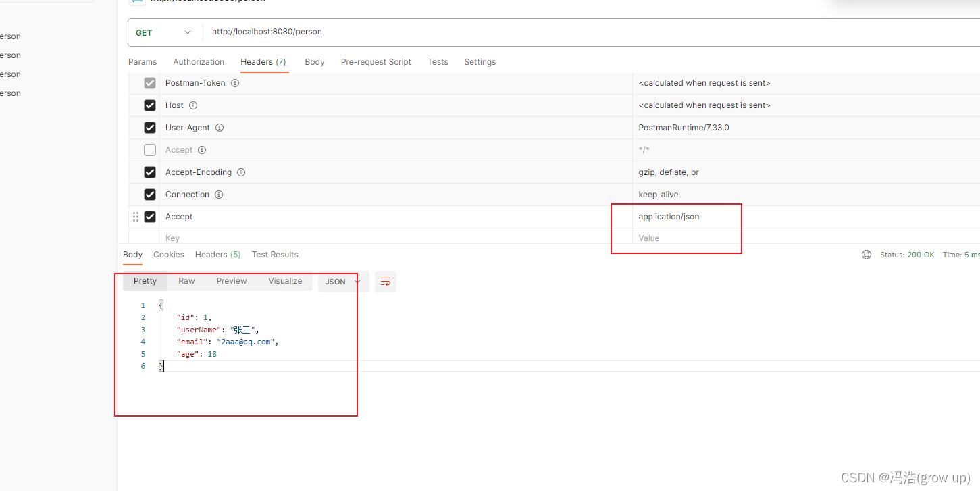Image resolution: width=980 pixels, height=491 pixels.
Task: Toggle the Postman-Token header checkbox
Action: (150, 83)
